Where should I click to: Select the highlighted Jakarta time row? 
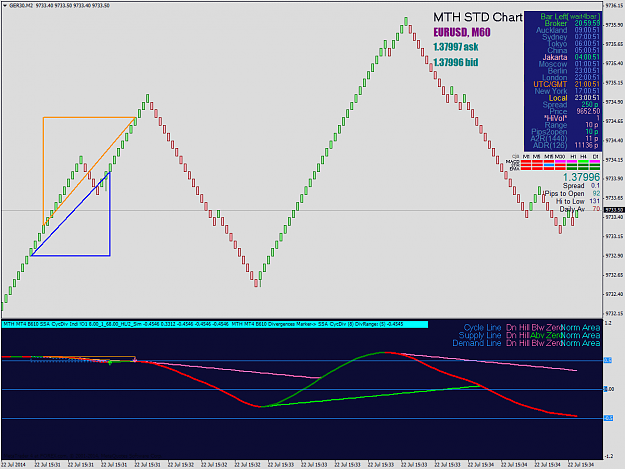[571, 57]
